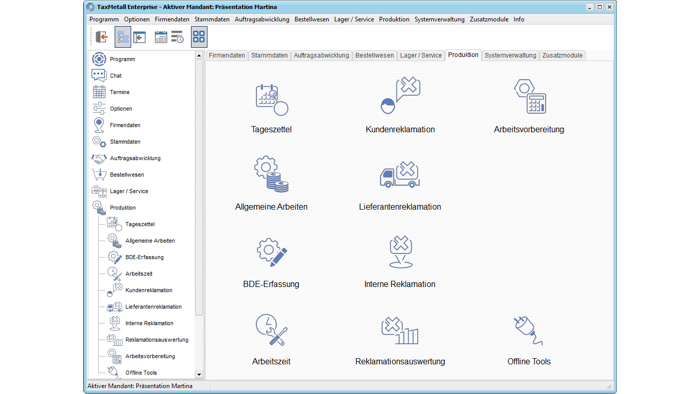This screenshot has height=394, width=700.
Task: Select Lieferantenreklamation in the sidebar tree
Action: pos(153,307)
